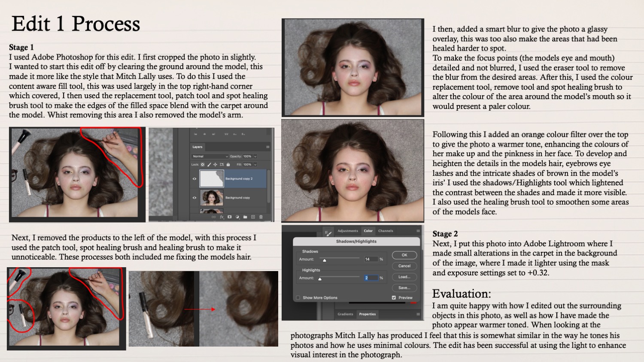
Task: Open the Normal blend mode dropdown
Action: 210,157
